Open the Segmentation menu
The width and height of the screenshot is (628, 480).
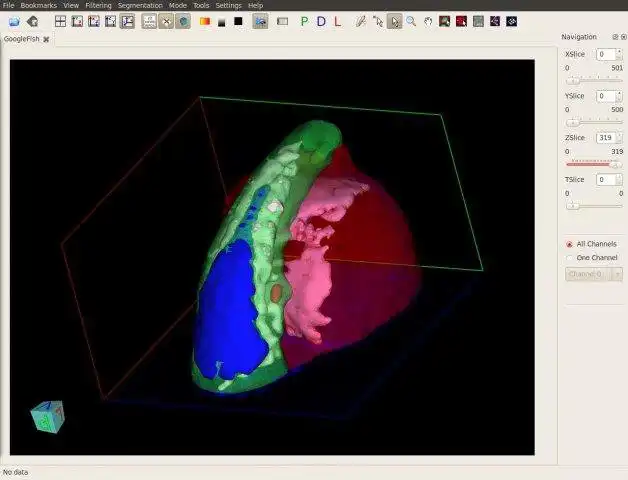click(x=140, y=5)
